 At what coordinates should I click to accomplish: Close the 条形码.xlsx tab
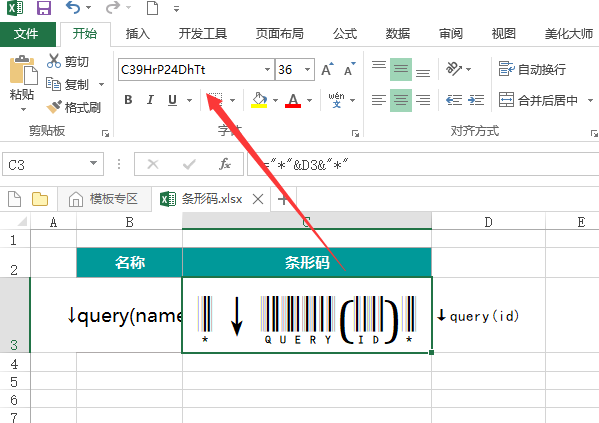point(258,199)
